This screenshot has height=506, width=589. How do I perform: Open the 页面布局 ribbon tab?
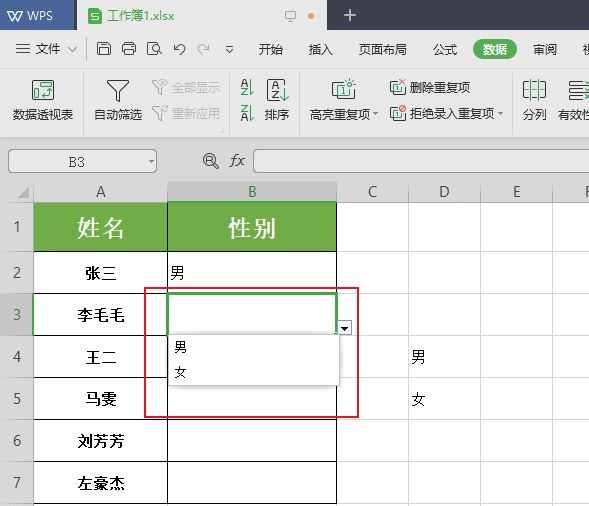tap(382, 50)
